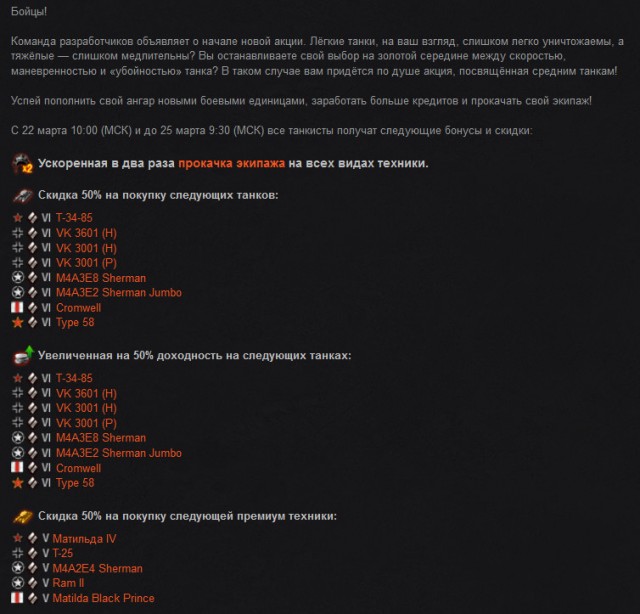Click UK flag icon beside discount Cromwell
This screenshot has height=614, width=640.
17,307
